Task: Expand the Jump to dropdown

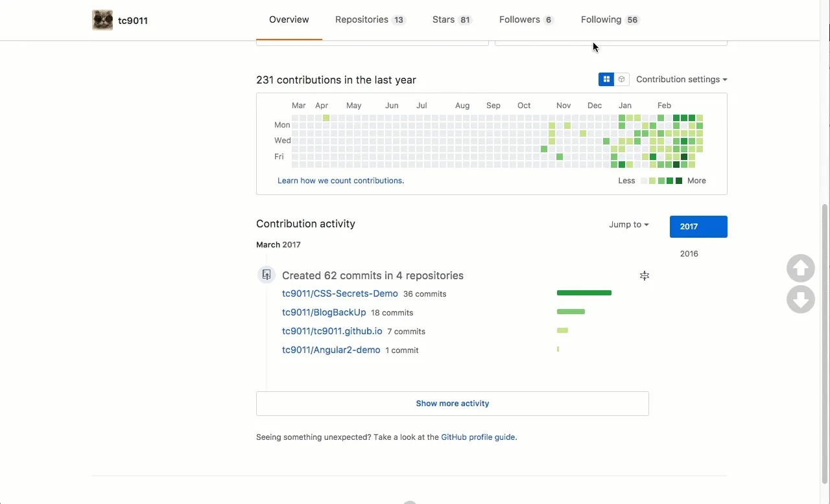Action: click(628, 225)
